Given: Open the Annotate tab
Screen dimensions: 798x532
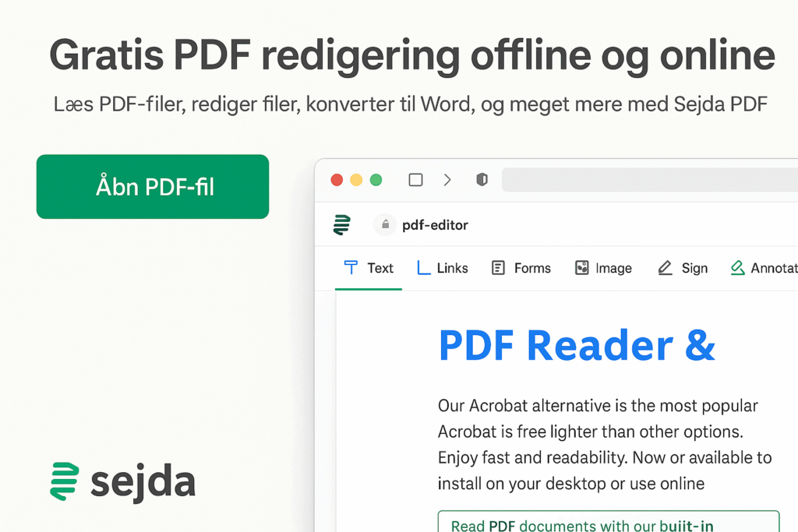Looking at the screenshot, I should coord(764,268).
